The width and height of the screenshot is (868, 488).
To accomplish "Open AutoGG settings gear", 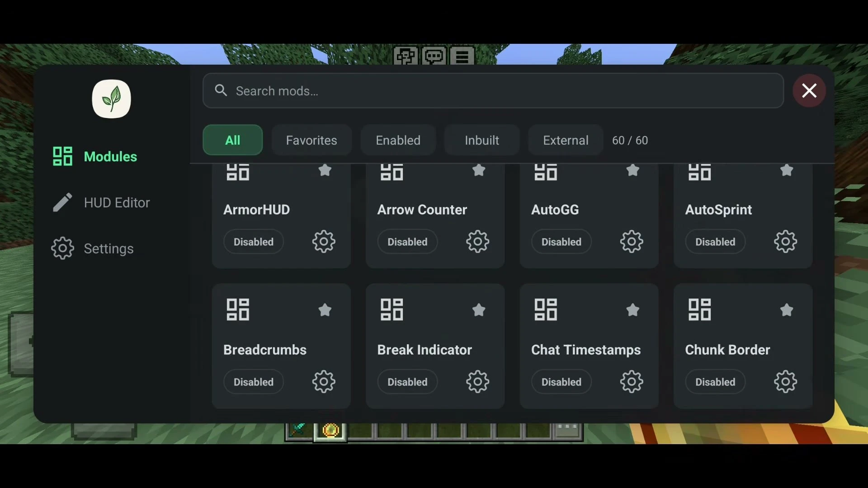I will coord(632,242).
